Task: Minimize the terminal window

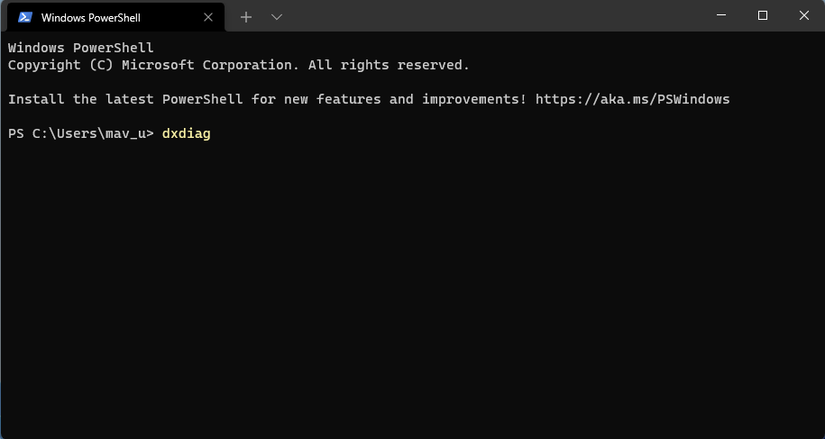Action: pyautogui.click(x=719, y=15)
